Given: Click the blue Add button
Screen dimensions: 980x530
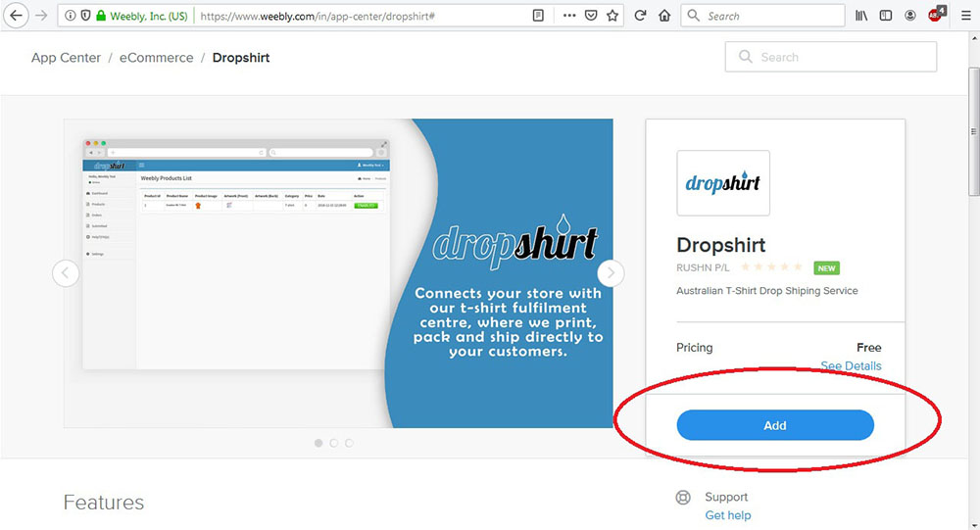Looking at the screenshot, I should 775,425.
